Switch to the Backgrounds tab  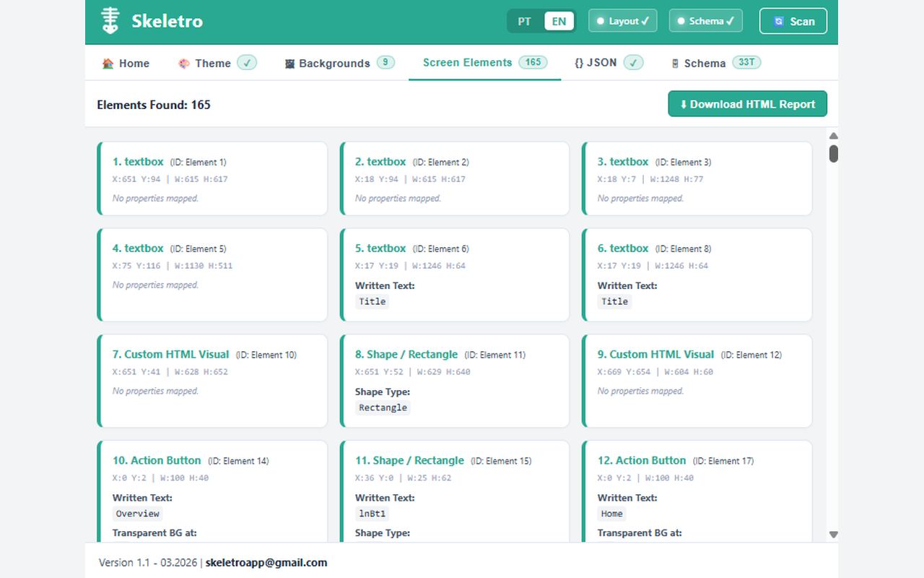(339, 64)
